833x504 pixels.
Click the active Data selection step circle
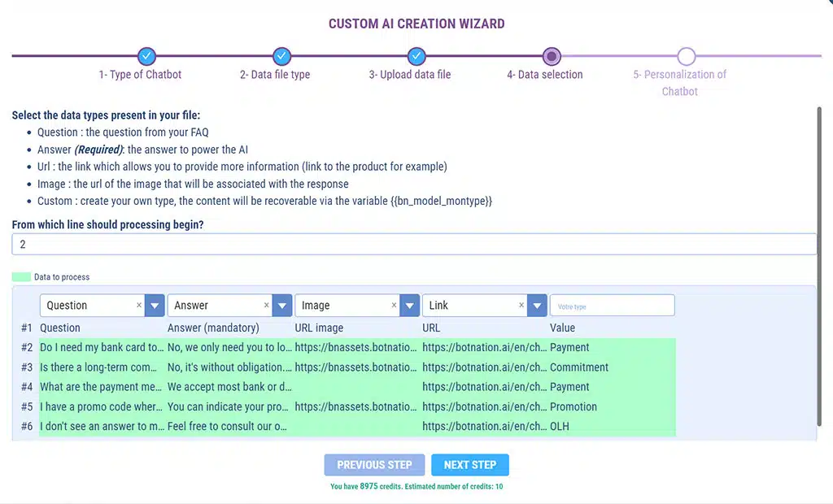(552, 56)
